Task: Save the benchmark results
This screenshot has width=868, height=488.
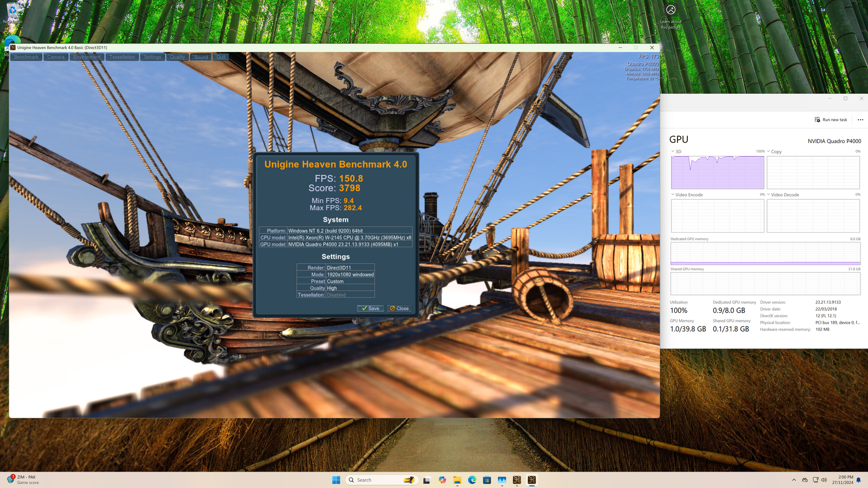Action: coord(371,309)
